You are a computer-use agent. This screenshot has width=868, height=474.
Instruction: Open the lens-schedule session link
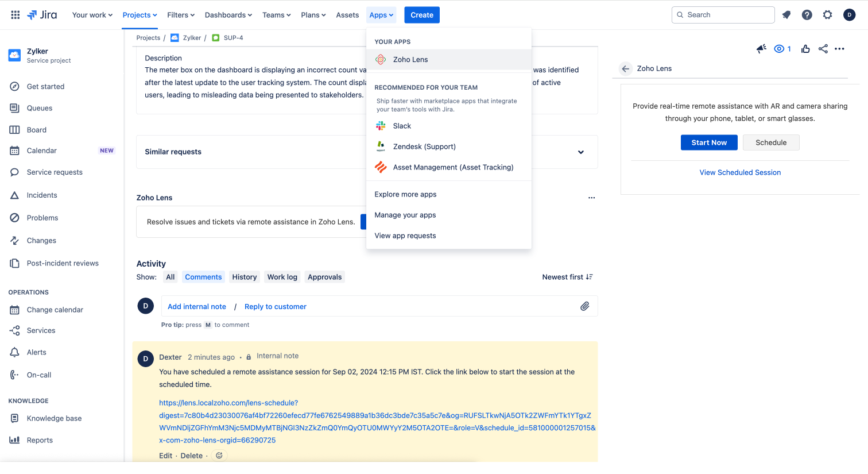coord(377,422)
